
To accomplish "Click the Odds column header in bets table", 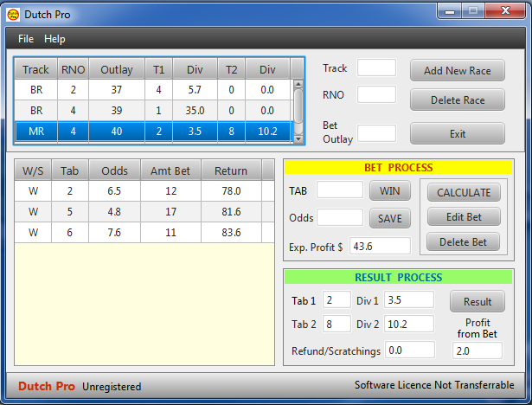I will point(115,170).
